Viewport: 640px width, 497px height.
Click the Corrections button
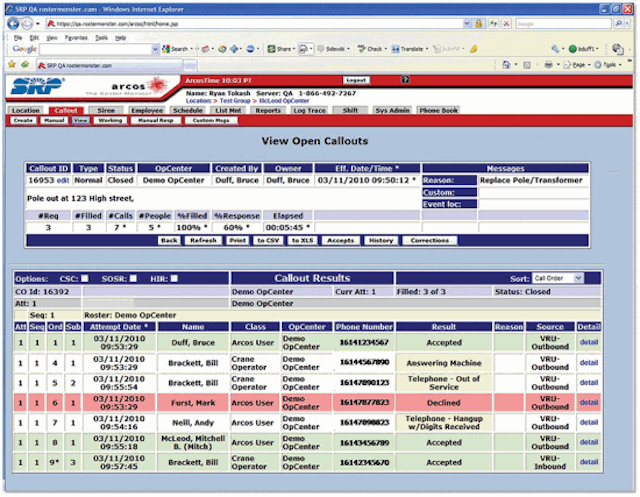tap(429, 240)
